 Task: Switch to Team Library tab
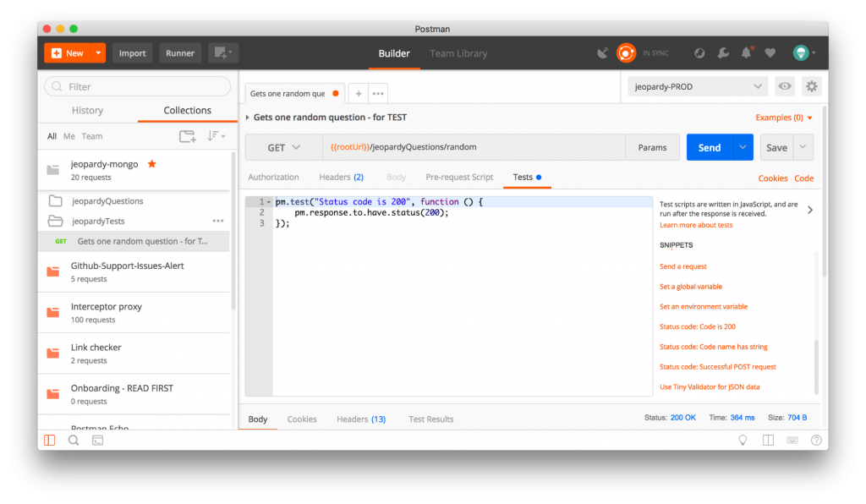458,53
